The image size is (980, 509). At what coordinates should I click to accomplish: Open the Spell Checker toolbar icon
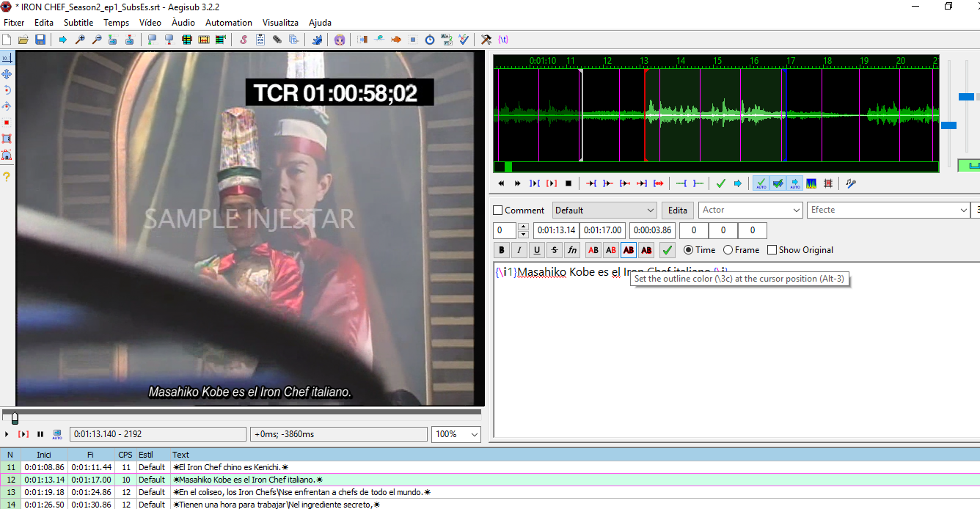(x=464, y=40)
